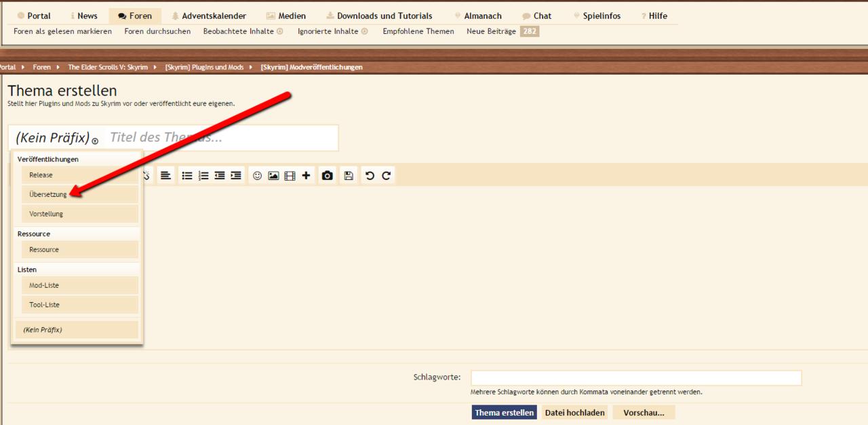Click the smiley emoji icon
This screenshot has height=425, width=868.
pyautogui.click(x=257, y=175)
